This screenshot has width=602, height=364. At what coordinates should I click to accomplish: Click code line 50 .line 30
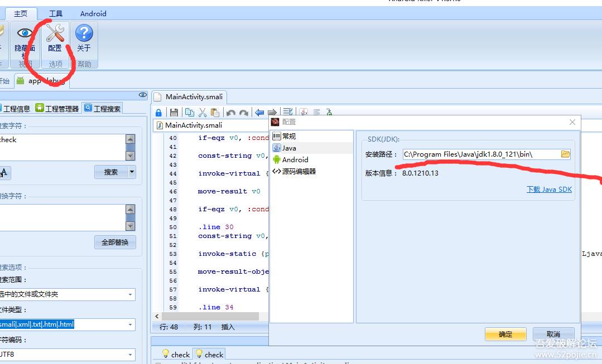[x=216, y=227]
